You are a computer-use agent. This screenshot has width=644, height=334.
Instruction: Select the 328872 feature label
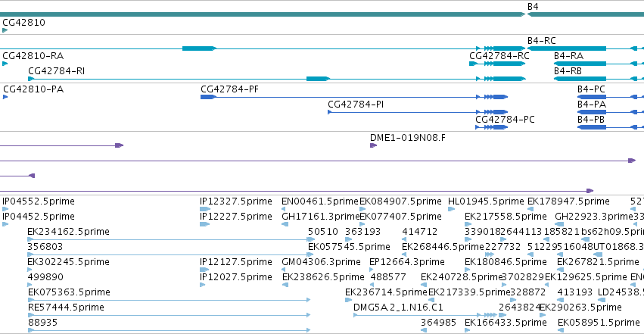pyautogui.click(x=527, y=292)
